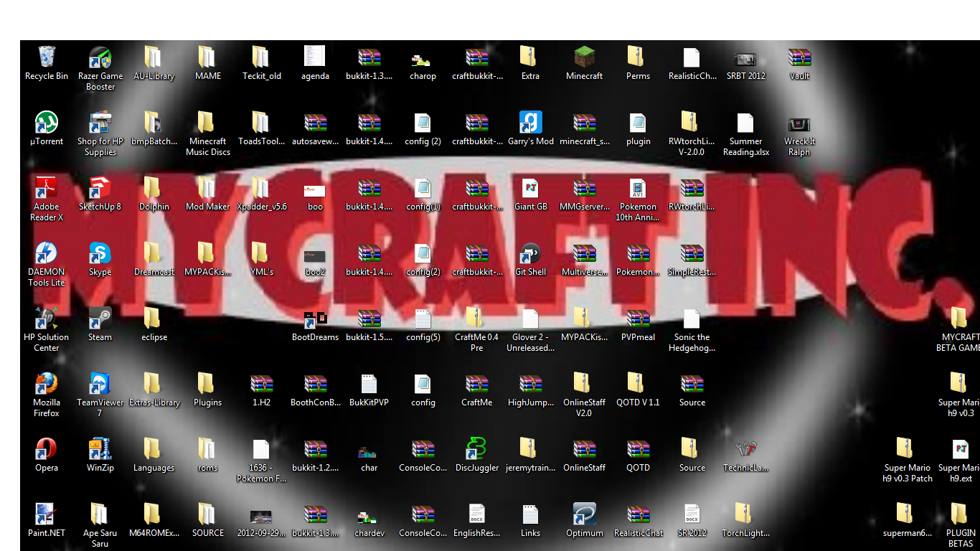980x551 pixels.
Task: Select the Pokemon 10th Anniversary video file
Action: [639, 188]
